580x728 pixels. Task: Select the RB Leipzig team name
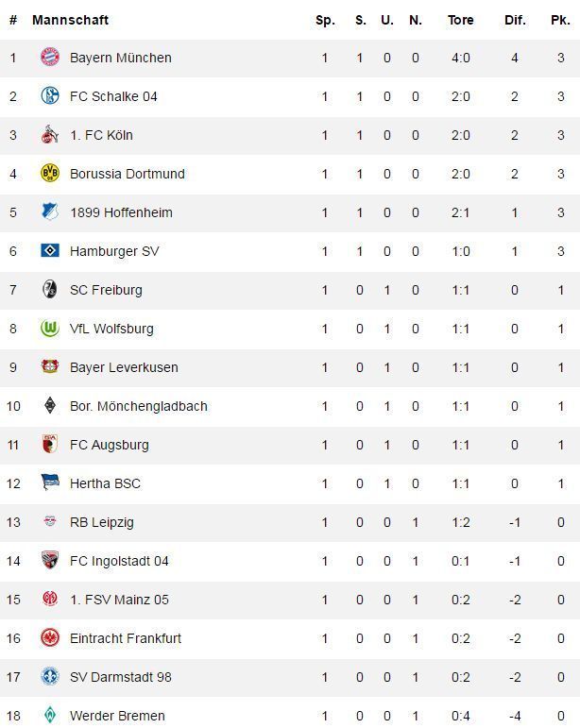click(102, 522)
